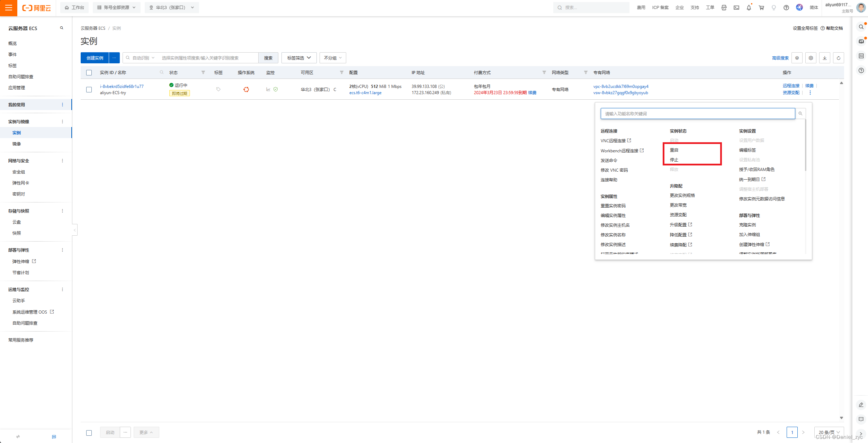Click the function keyword search field
The width and height of the screenshot is (868, 443).
[697, 114]
